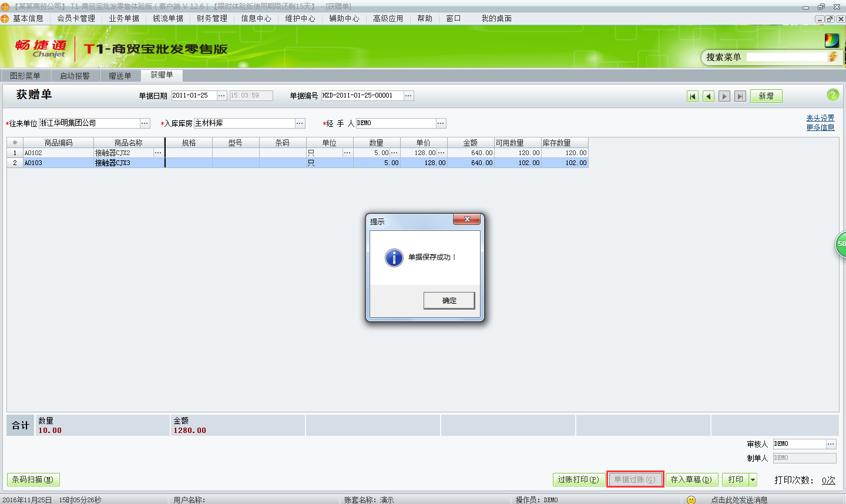Viewport: 846px width, 504px height.
Task: Jump to last record navigation icon
Action: click(x=740, y=96)
